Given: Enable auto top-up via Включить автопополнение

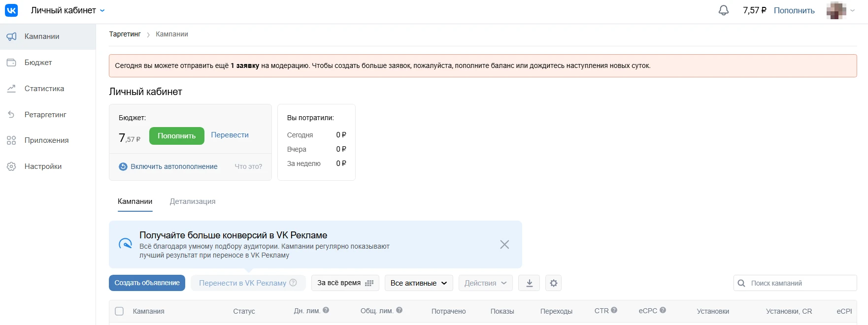Looking at the screenshot, I should (173, 167).
